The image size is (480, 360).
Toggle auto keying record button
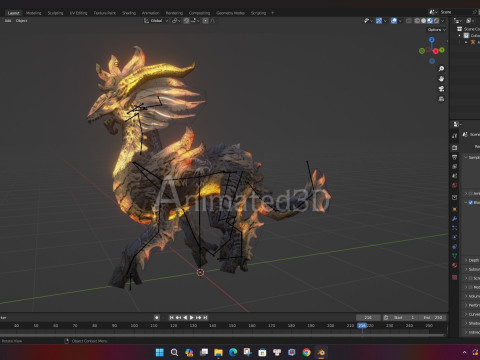point(157,317)
